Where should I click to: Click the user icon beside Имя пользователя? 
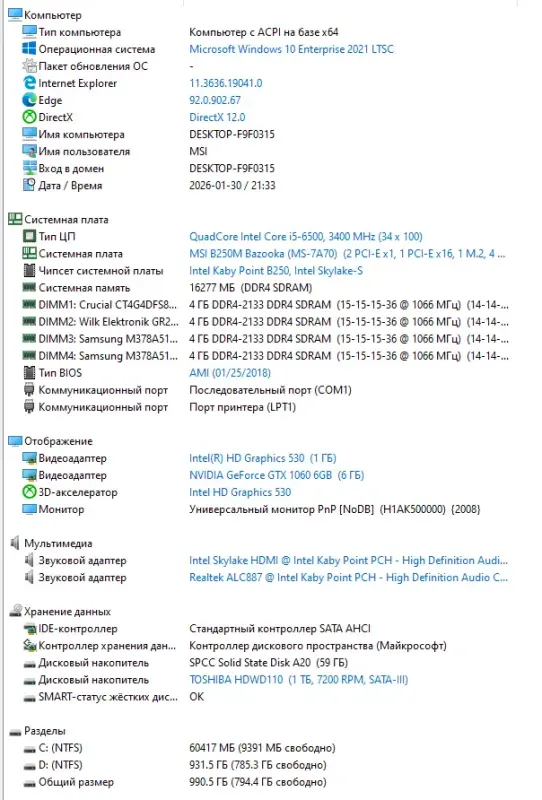pyautogui.click(x=29, y=151)
